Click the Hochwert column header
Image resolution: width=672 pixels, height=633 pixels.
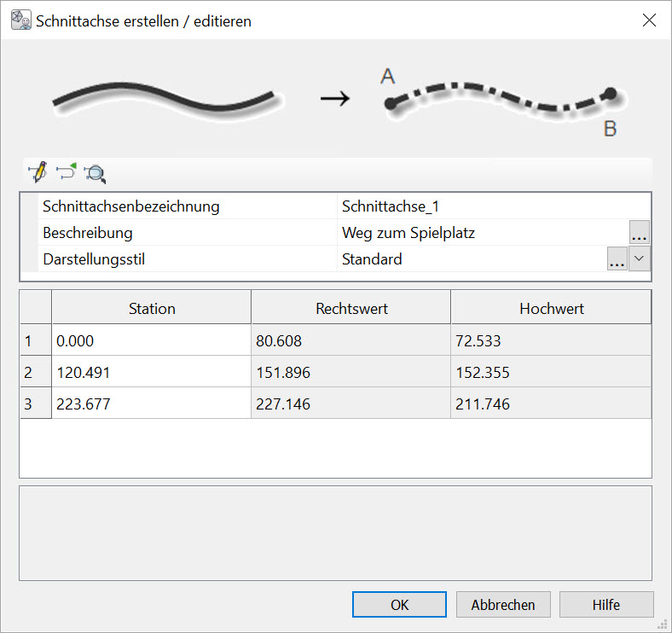551,309
